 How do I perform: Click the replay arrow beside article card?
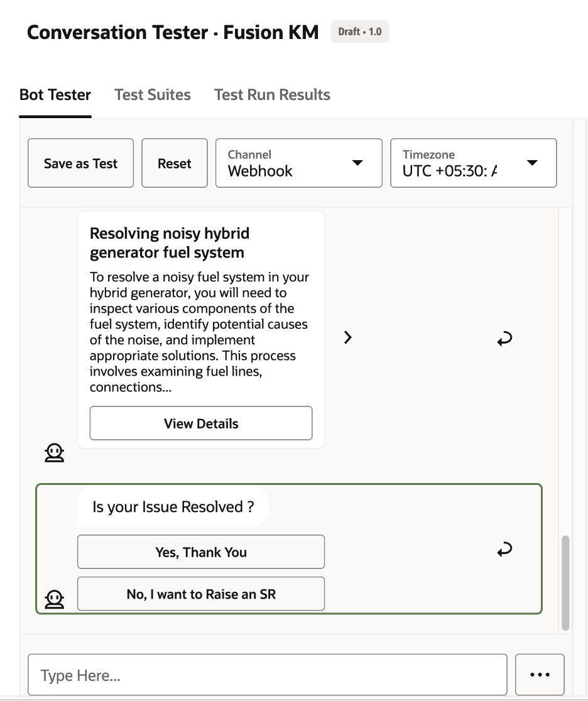504,339
